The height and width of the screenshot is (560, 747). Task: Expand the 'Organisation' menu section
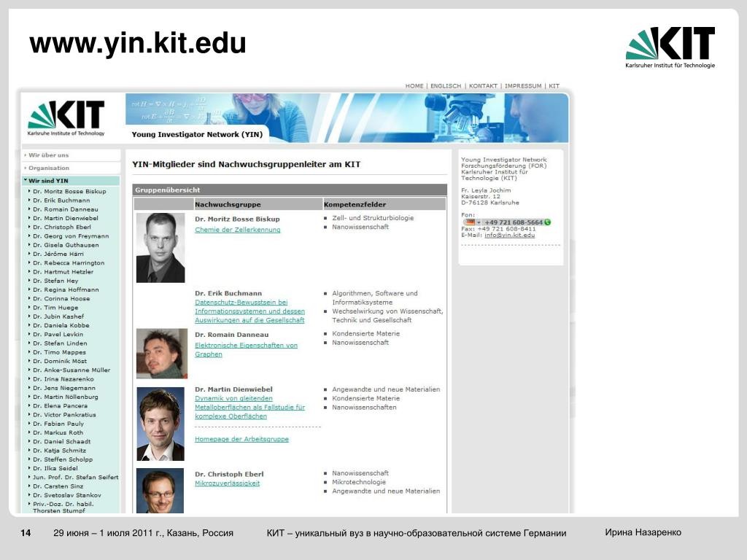click(x=49, y=168)
